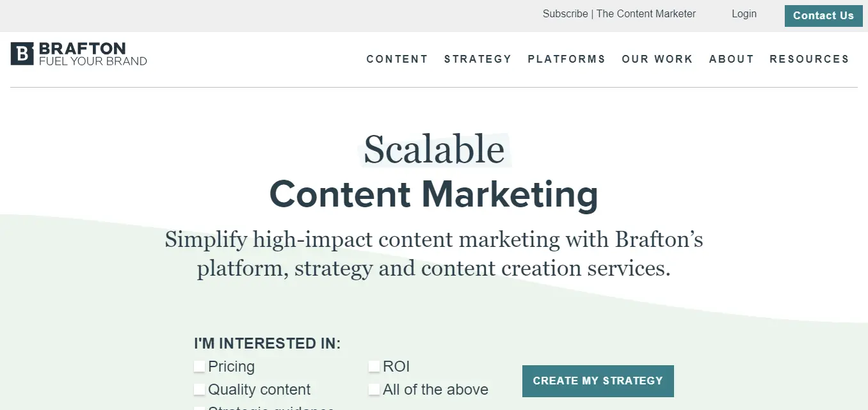Image resolution: width=868 pixels, height=410 pixels.
Task: Select the All of the above checkbox
Action: pyautogui.click(x=374, y=390)
